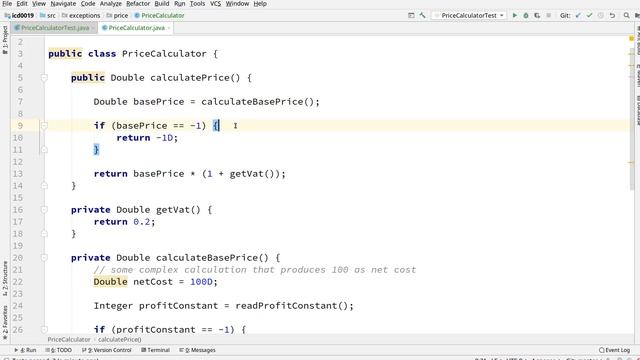Image resolution: width=640 pixels, height=360 pixels.
Task: Open the Run menu
Action: pyautogui.click(x=180, y=4)
